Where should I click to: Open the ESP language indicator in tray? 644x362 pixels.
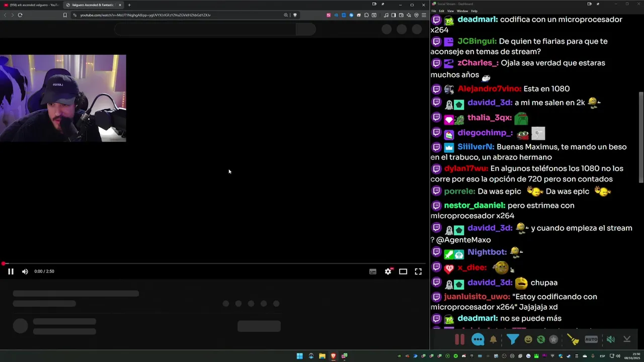pyautogui.click(x=602, y=356)
